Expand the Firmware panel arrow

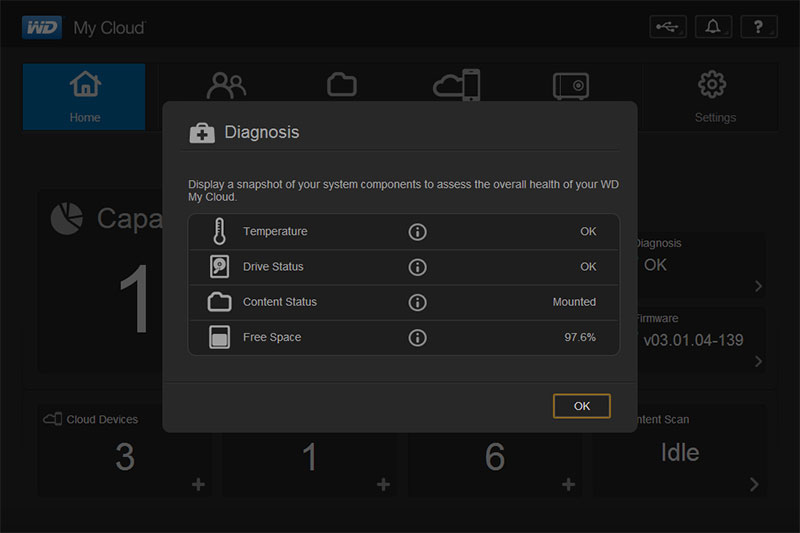(758, 361)
